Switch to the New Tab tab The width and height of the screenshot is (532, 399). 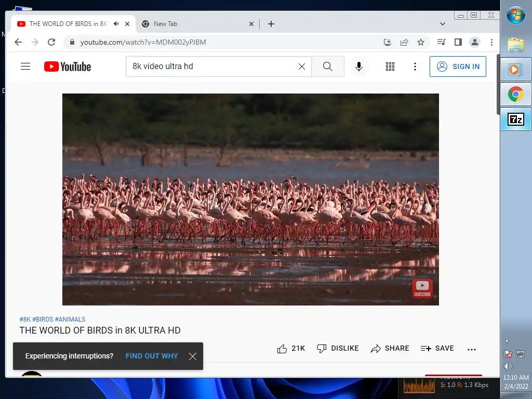pos(198,24)
